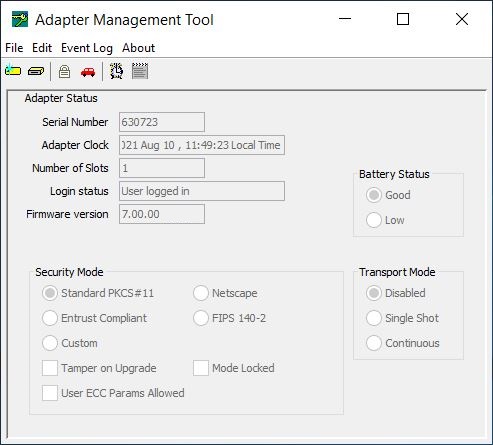The image size is (493, 445).
Task: Open the Edit menu
Action: [42, 48]
